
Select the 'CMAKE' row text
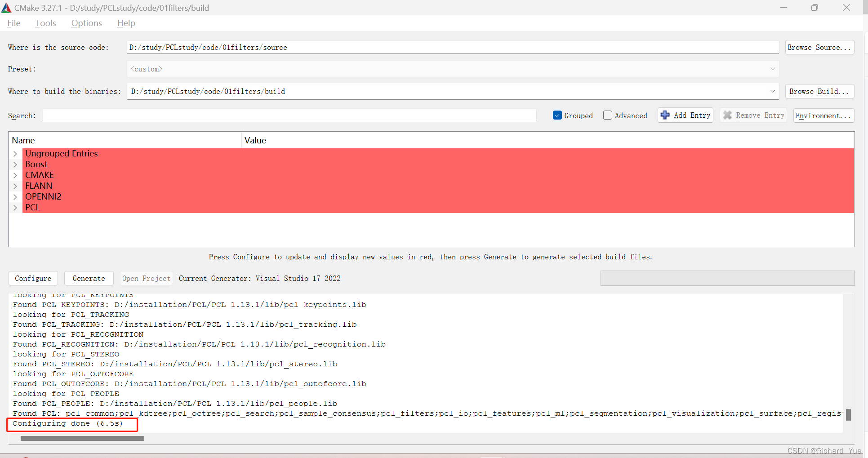tap(40, 175)
